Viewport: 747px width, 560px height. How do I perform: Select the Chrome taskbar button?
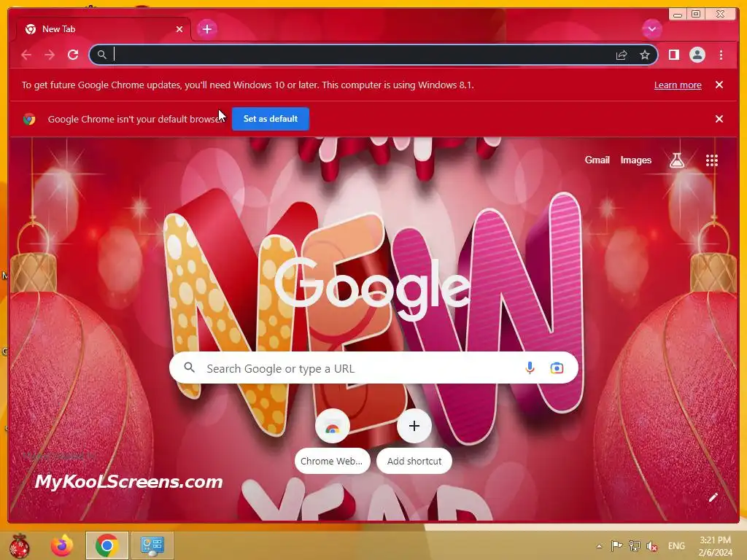[107, 545]
